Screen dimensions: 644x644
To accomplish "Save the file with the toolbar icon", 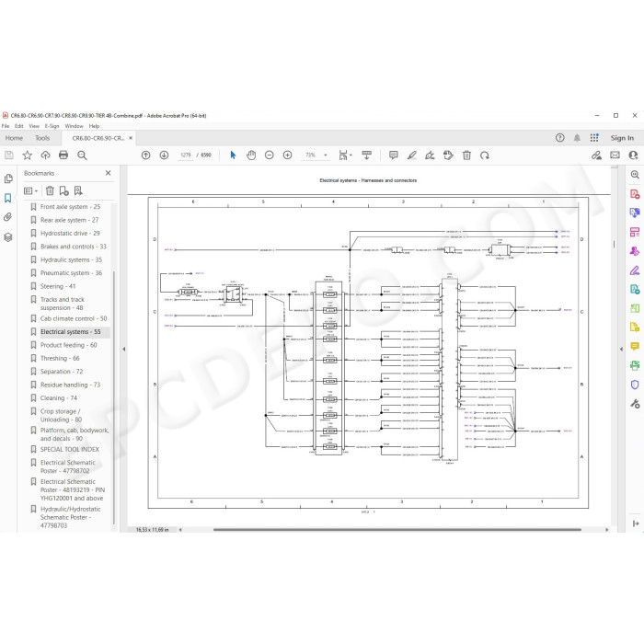I will 9,155.
